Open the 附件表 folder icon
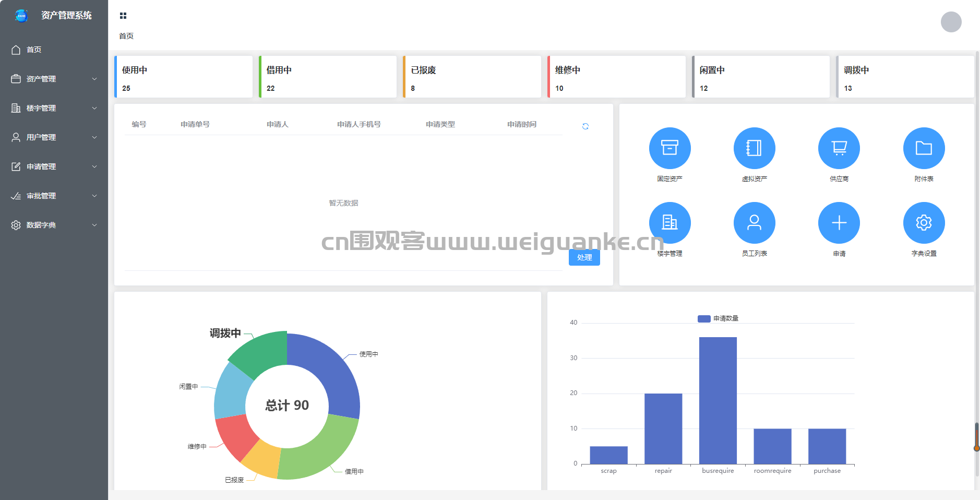Screen dimensions: 980x500 (924, 148)
